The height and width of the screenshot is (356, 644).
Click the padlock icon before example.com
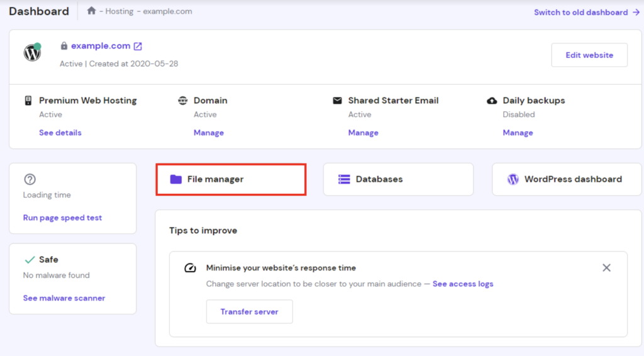64,46
